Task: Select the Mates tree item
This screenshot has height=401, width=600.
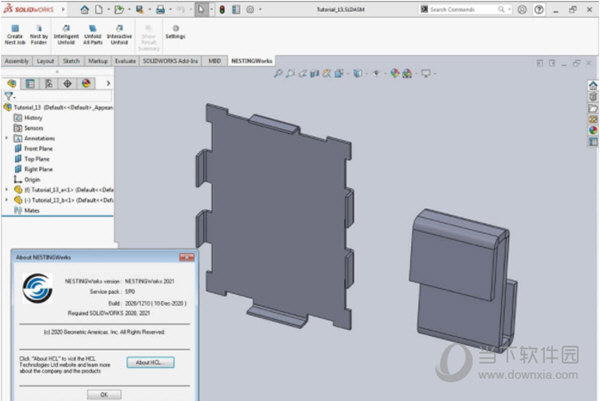Action: tap(27, 210)
